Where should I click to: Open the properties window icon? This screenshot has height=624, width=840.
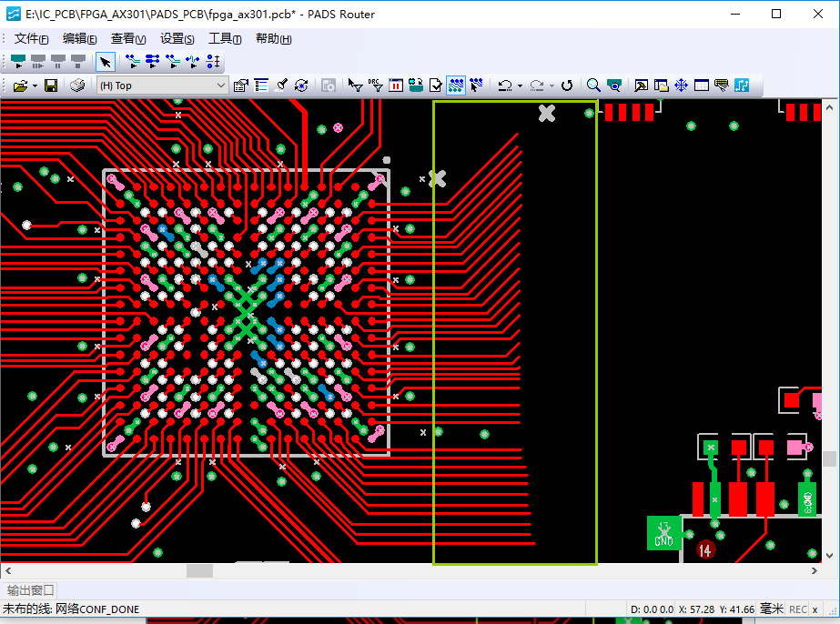pos(241,86)
